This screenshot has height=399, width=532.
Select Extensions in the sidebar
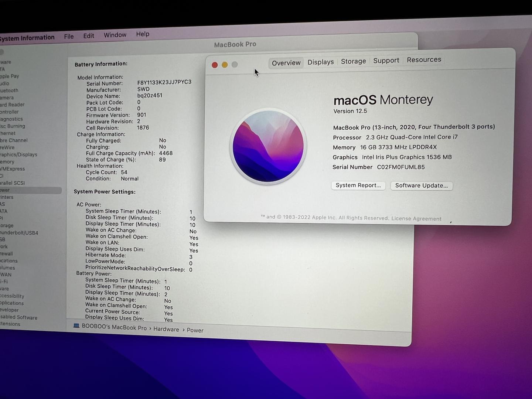pyautogui.click(x=10, y=324)
